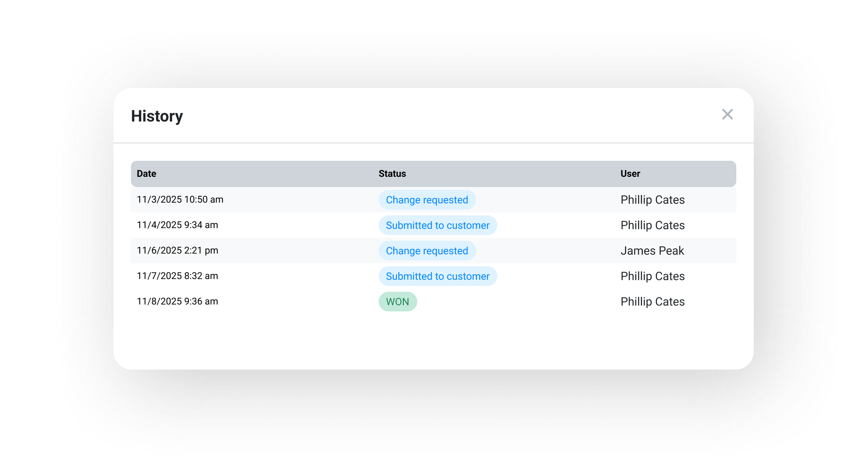This screenshot has height=462, width=868.
Task: Click date 11/7/2025 8:32 am
Action: point(177,276)
